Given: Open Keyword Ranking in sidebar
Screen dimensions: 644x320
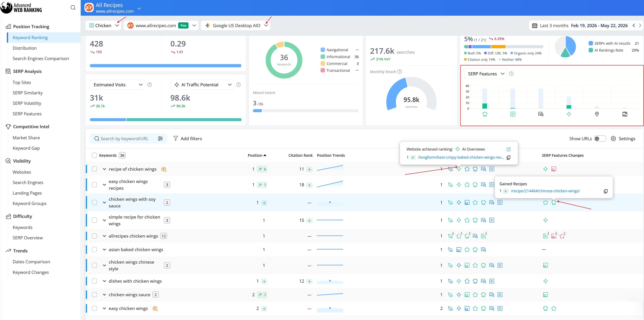Looking at the screenshot, I should tap(30, 37).
